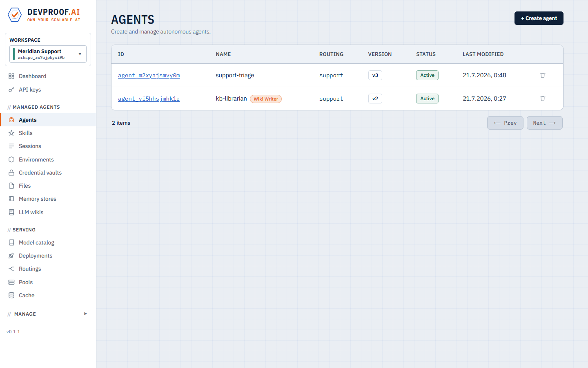This screenshot has width=588, height=368.
Task: Open API keys page
Action: tap(48, 90)
